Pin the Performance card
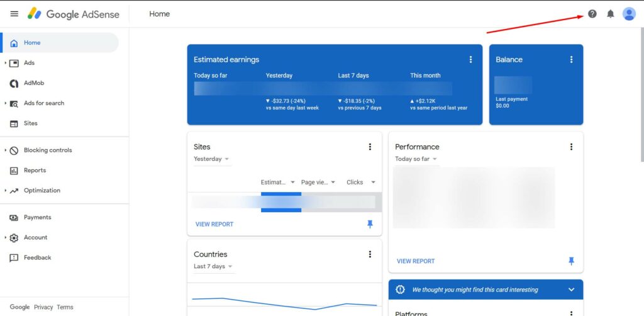The image size is (644, 316). 571,261
